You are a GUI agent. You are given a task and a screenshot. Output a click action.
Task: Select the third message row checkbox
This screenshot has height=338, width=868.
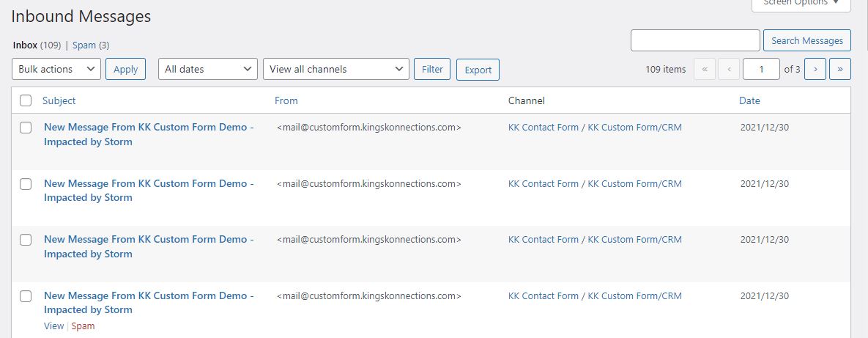26,240
